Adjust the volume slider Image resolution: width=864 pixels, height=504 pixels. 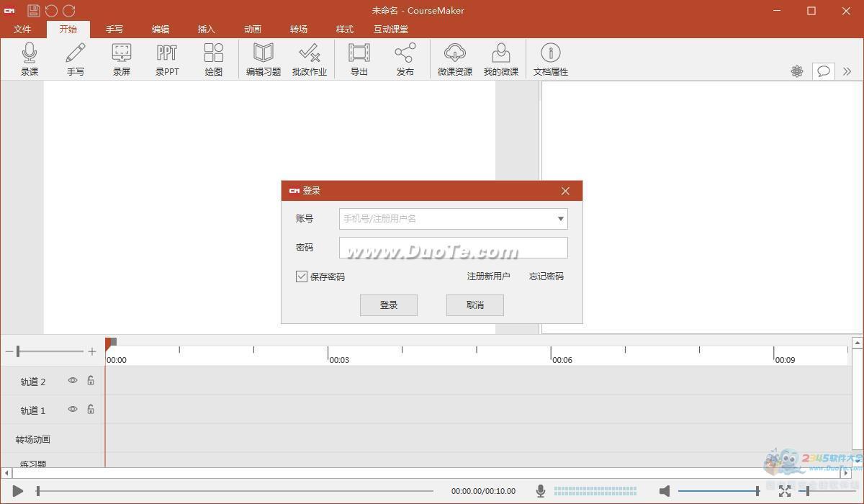[719, 491]
